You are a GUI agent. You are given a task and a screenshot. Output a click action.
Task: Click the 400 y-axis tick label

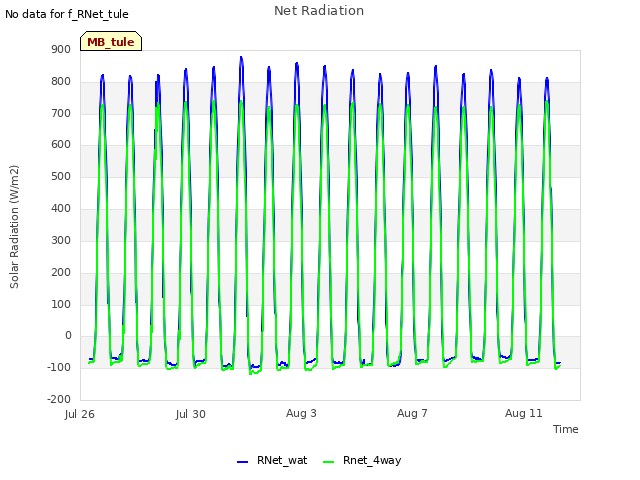pyautogui.click(x=61, y=208)
